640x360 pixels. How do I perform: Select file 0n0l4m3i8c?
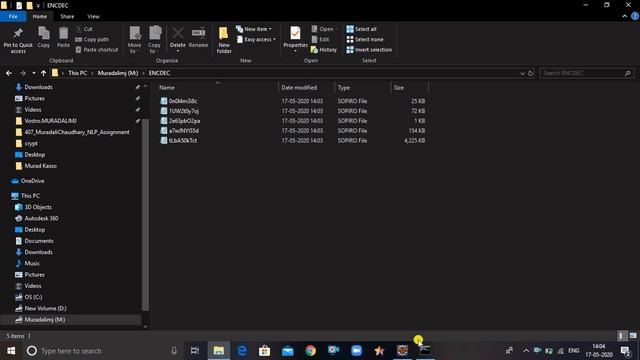coord(183,101)
